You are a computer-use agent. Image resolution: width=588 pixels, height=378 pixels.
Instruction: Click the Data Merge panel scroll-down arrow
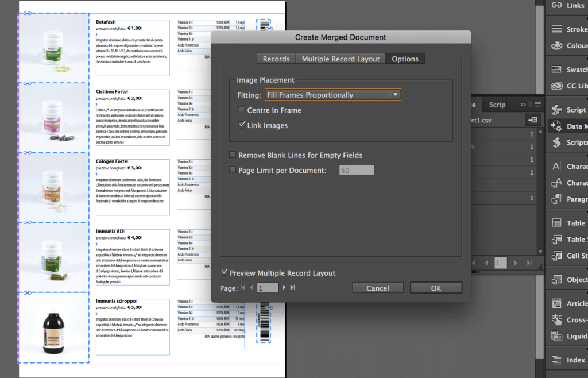(540, 252)
